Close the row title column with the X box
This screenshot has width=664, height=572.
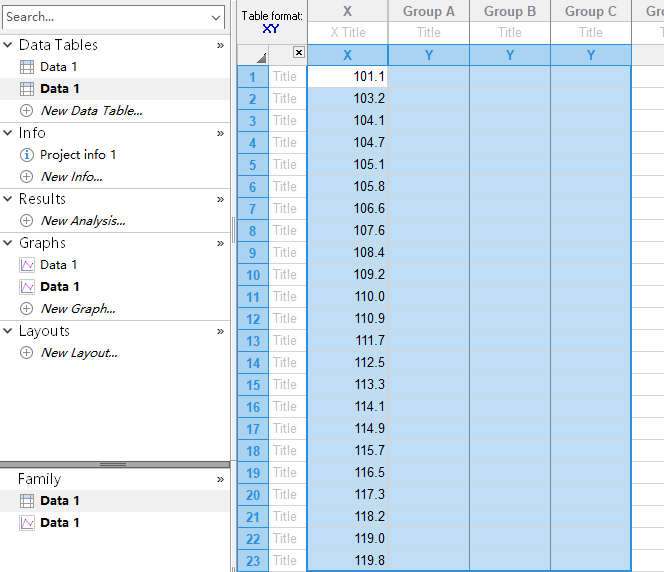click(x=299, y=52)
